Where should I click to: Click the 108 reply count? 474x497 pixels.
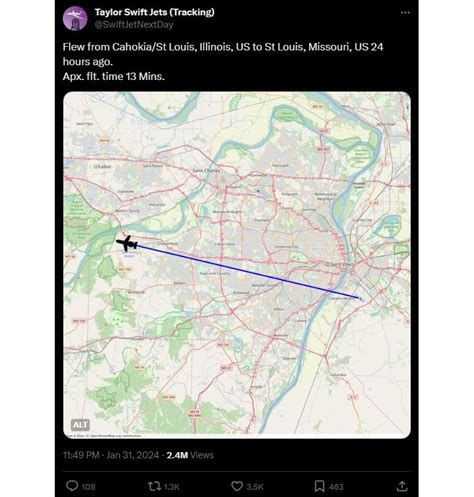click(x=89, y=487)
